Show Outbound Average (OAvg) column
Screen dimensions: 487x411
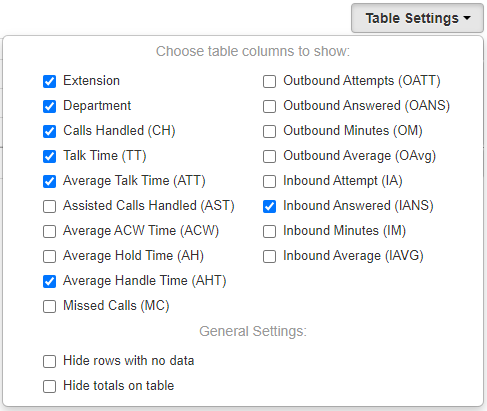269,156
